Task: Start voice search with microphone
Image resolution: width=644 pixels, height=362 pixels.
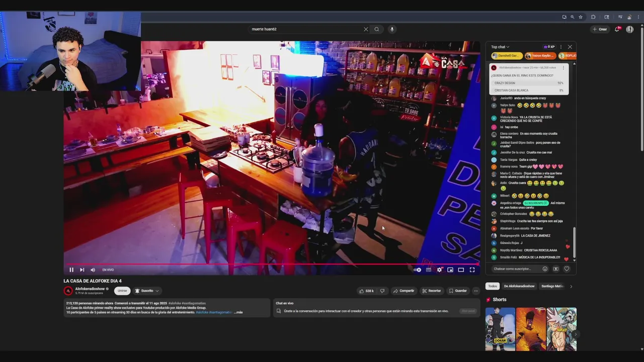Action: click(392, 29)
